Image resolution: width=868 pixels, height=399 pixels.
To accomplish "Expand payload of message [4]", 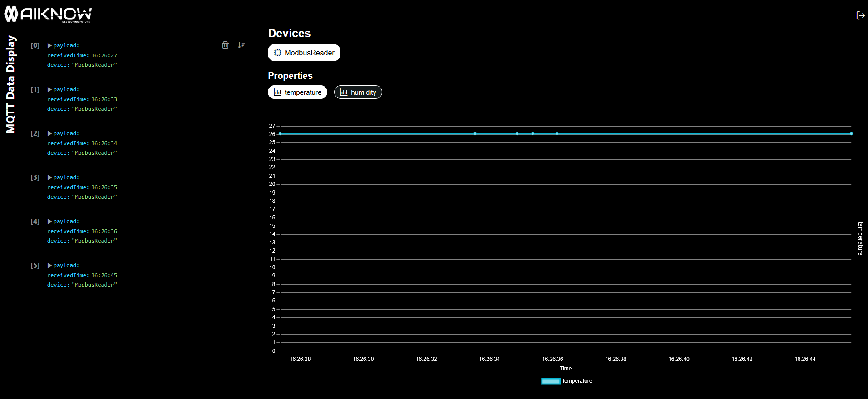I will click(x=49, y=221).
